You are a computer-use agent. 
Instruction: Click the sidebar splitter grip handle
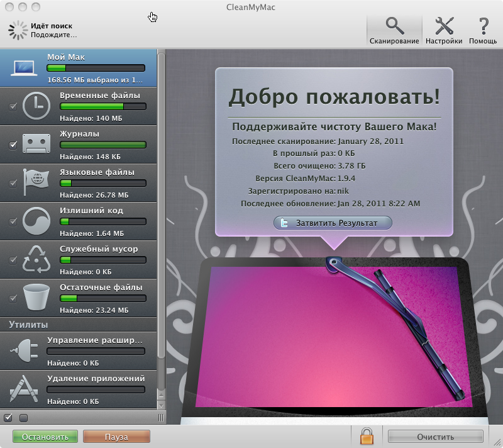click(x=161, y=418)
